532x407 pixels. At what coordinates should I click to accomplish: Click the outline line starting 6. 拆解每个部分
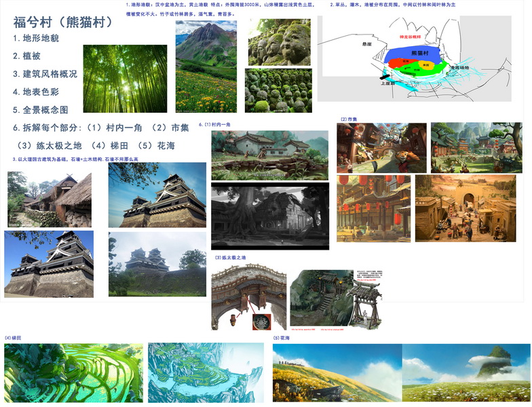101,128
